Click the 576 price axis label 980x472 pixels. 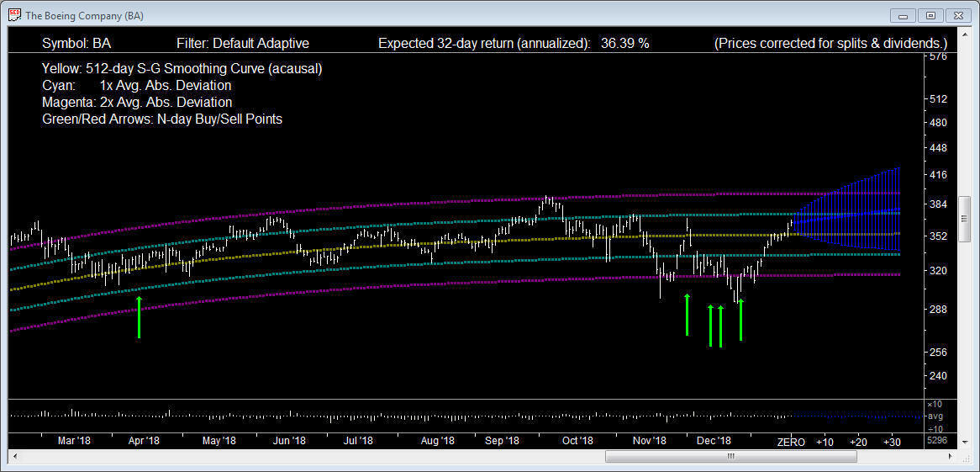939,56
